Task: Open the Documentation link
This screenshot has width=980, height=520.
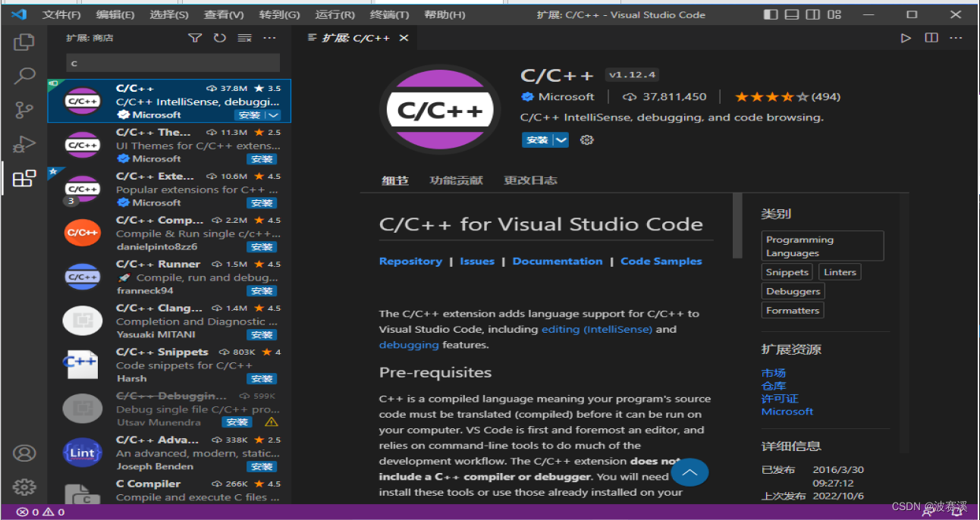Action: point(558,261)
